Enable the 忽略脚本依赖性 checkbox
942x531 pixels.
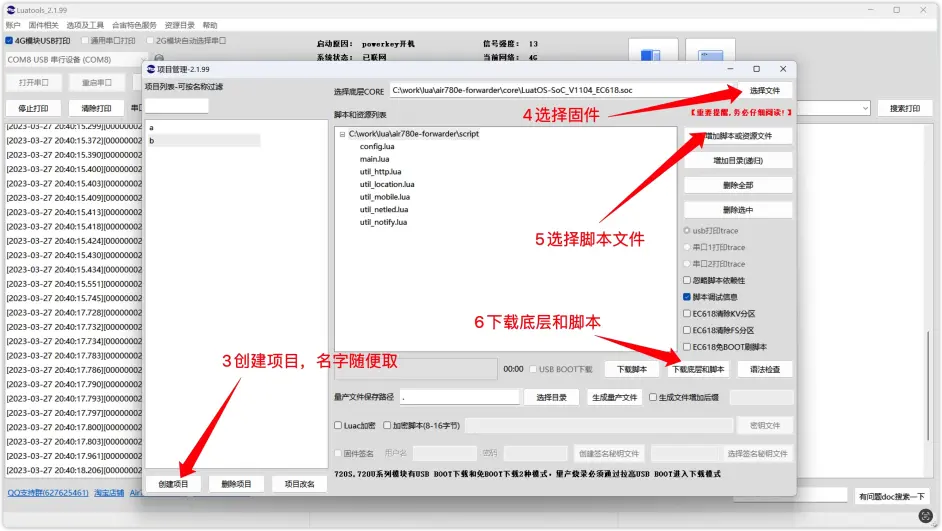tap(686, 280)
